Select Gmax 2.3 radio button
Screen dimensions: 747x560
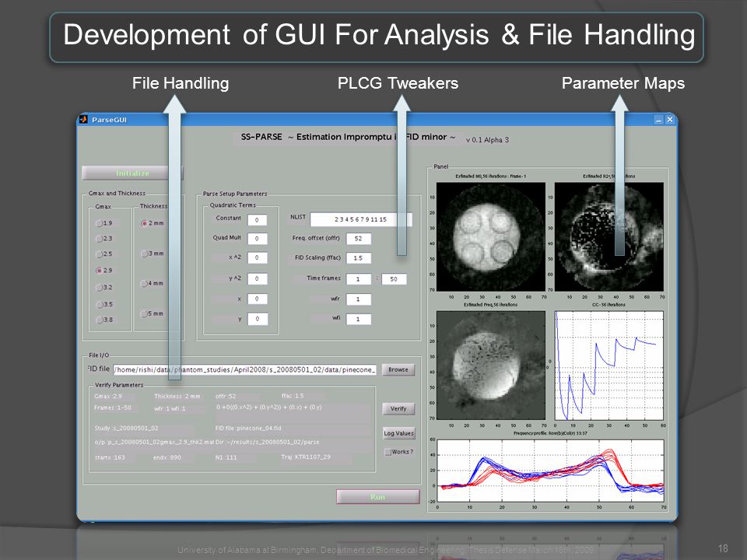pos(100,239)
